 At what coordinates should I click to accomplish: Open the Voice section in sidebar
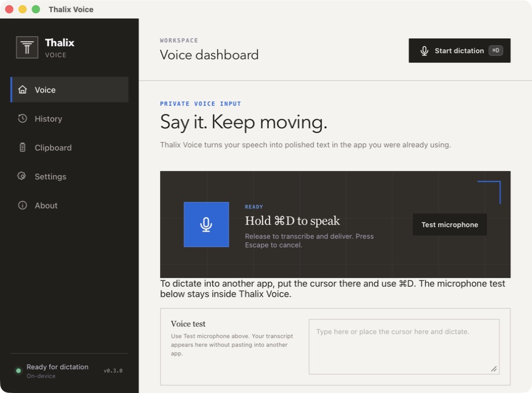69,90
